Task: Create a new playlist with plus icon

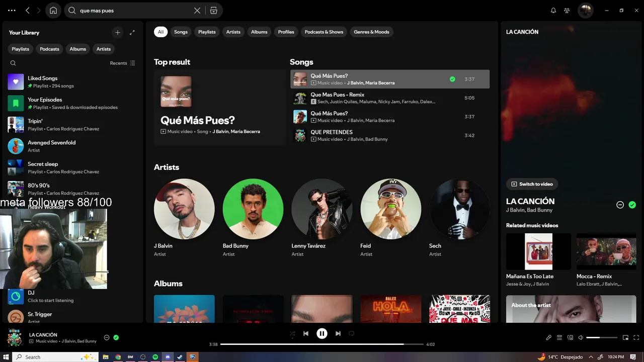Action: [118, 33]
